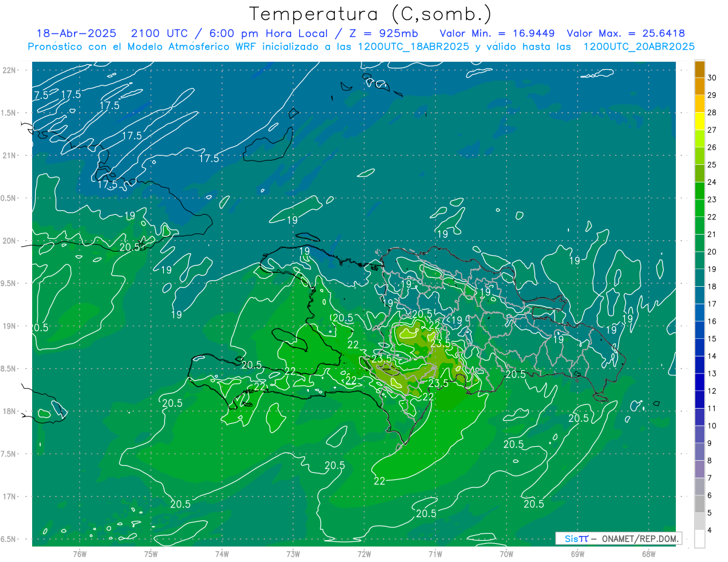Click the "74W" longitude axis label
The height and width of the screenshot is (562, 728).
tap(222, 554)
